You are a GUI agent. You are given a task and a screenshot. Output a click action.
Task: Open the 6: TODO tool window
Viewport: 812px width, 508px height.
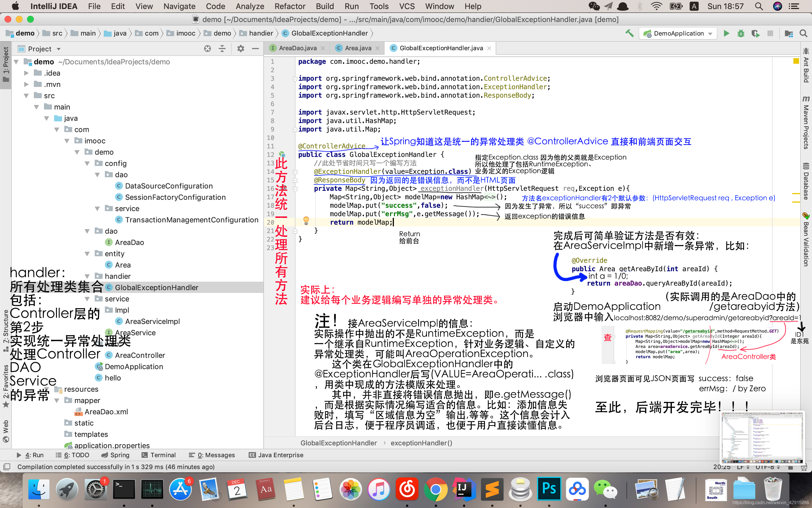click(72, 455)
